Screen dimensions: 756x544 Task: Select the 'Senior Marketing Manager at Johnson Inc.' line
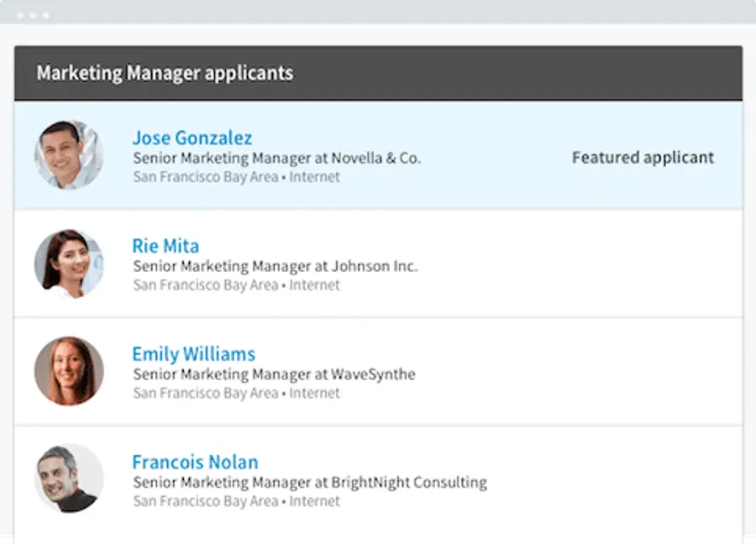coord(275,266)
